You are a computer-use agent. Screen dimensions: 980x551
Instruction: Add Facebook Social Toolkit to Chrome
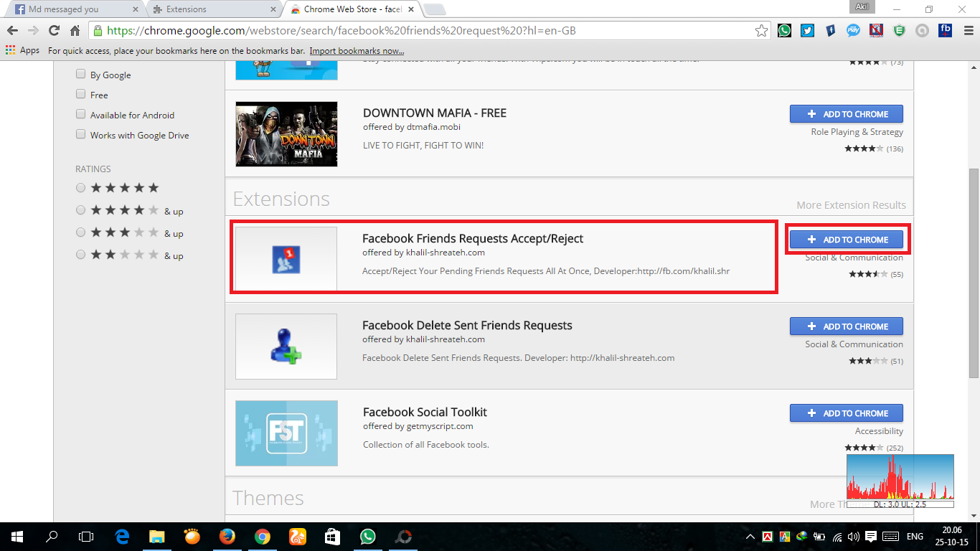tap(847, 413)
